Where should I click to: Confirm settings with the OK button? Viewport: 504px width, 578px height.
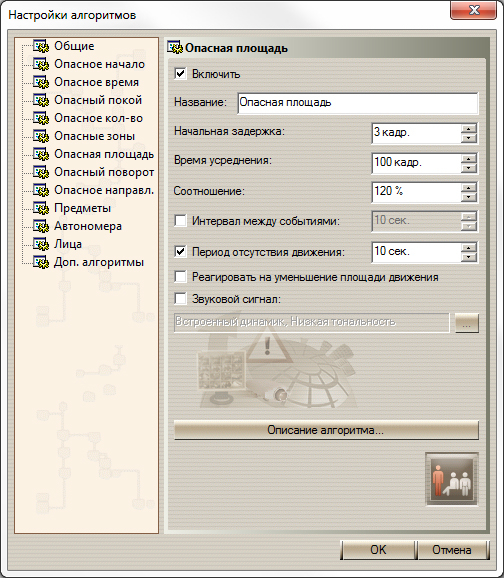378,550
